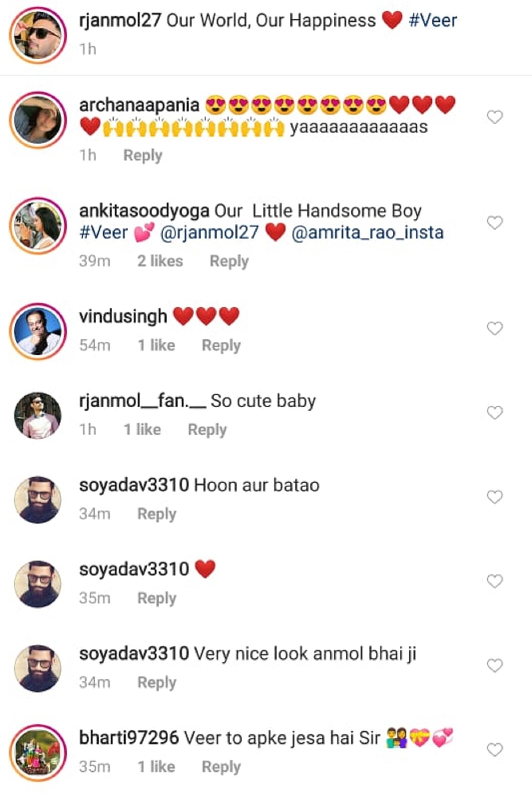Reply to bharti97296's comment
This screenshot has width=532, height=801.
pos(221,766)
